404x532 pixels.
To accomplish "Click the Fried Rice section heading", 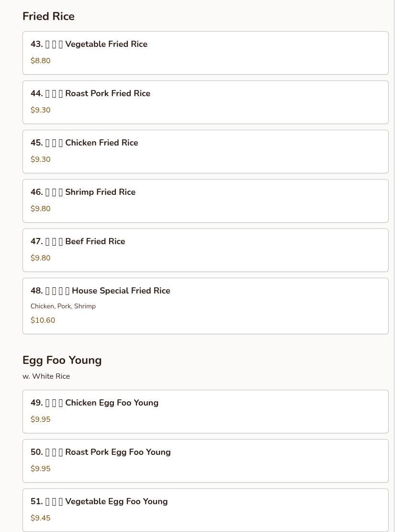I will [x=48, y=16].
